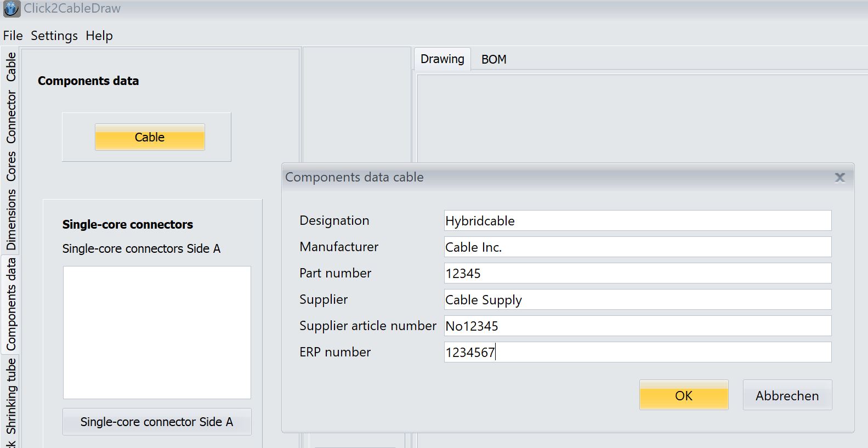This screenshot has width=868, height=448.
Task: Close the Components data cable dialog
Action: point(839,178)
